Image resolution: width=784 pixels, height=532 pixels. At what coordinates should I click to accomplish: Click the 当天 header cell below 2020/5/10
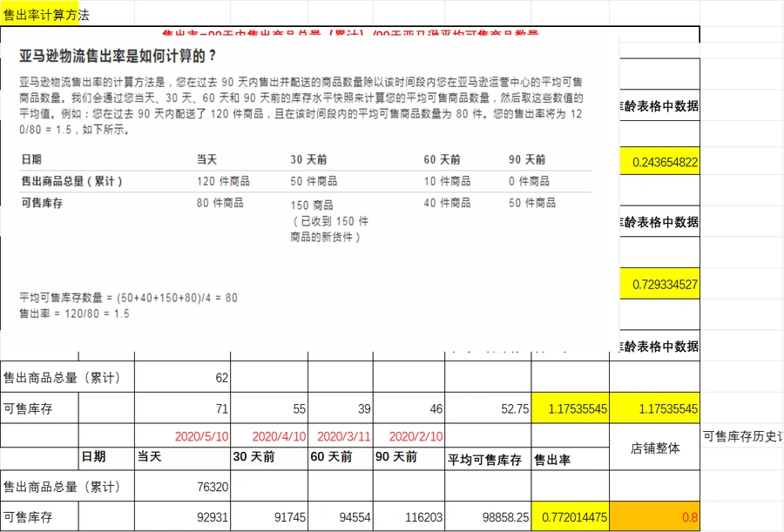(183, 459)
